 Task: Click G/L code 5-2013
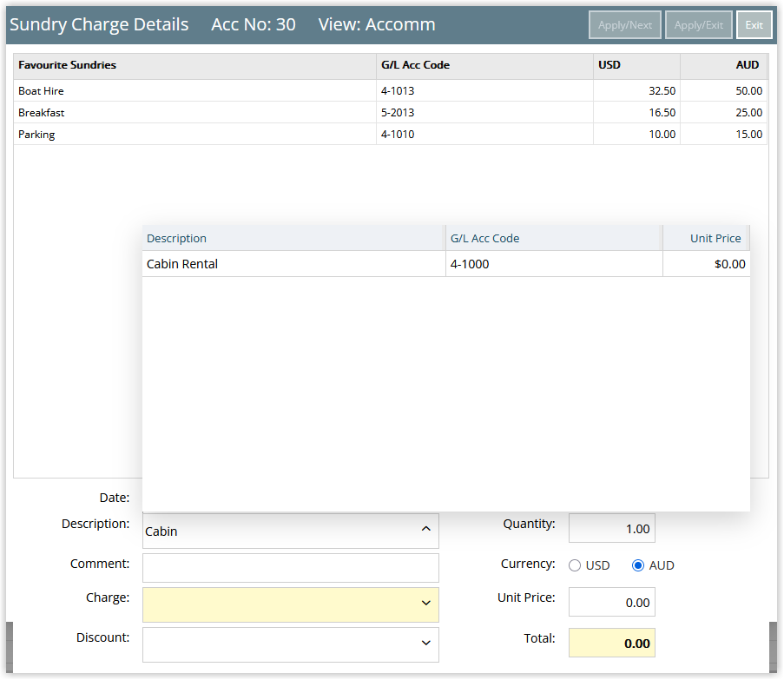(398, 113)
